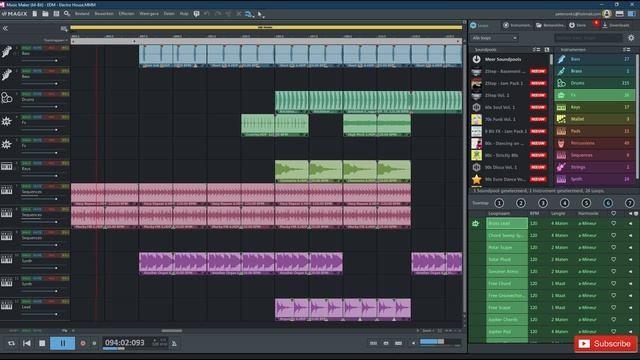Open the notification speech-bubble icon in toolbar

tap(196, 14)
